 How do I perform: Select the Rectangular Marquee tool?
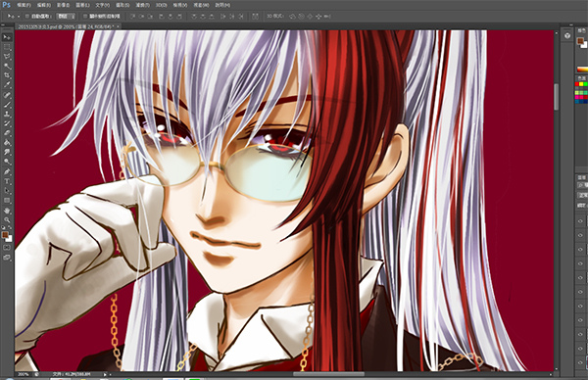pyautogui.click(x=7, y=47)
